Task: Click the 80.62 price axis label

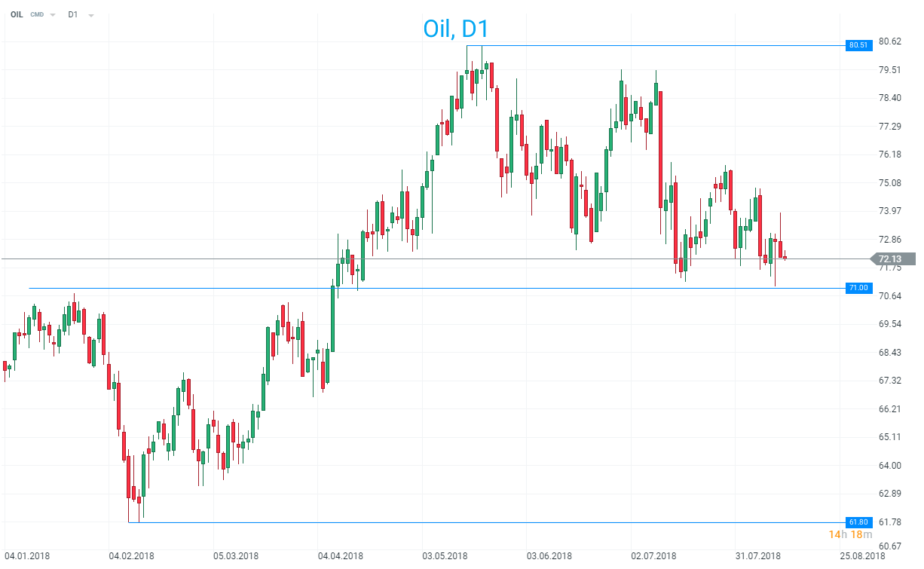Action: click(x=890, y=41)
